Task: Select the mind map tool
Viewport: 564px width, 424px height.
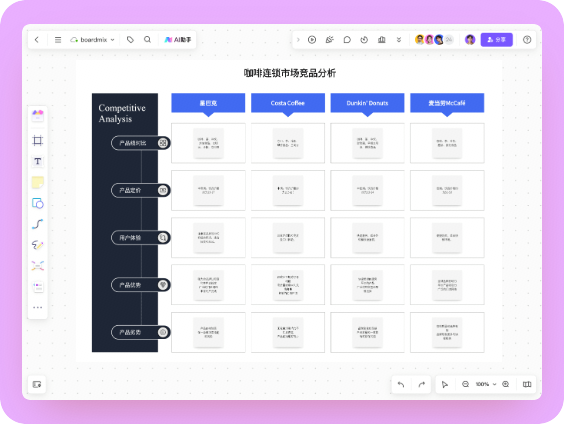Action: [38, 266]
